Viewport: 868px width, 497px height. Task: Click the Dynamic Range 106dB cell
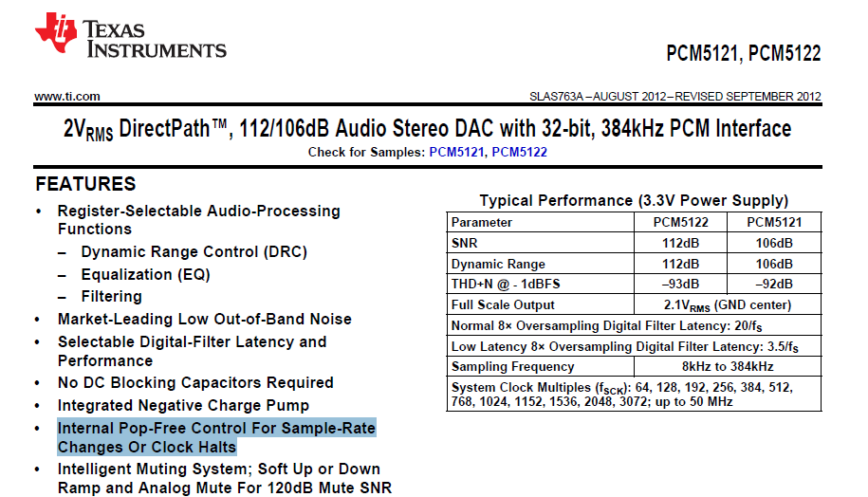774,264
